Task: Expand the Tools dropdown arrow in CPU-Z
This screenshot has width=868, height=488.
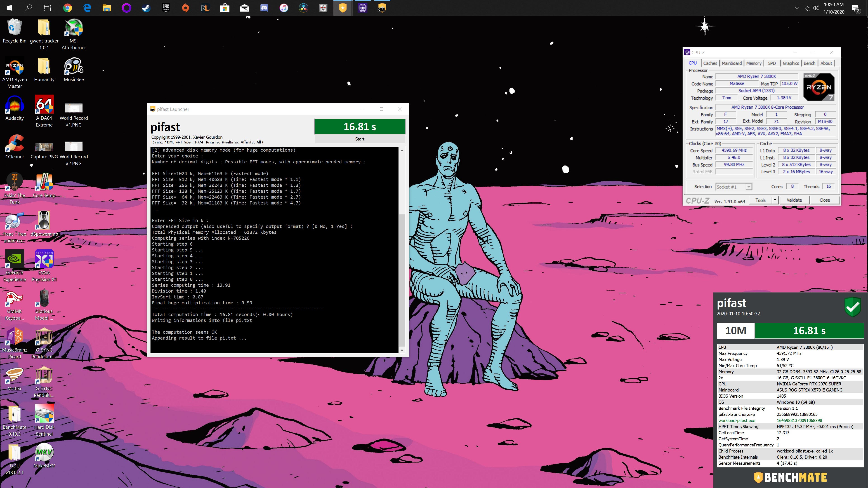Action: pyautogui.click(x=775, y=200)
